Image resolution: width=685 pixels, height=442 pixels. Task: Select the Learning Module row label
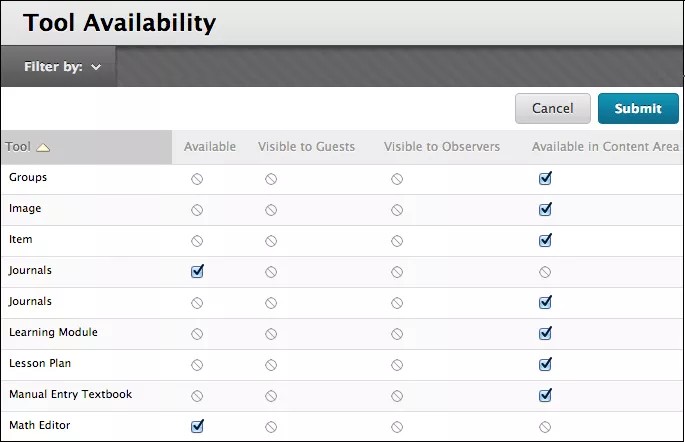(x=53, y=332)
